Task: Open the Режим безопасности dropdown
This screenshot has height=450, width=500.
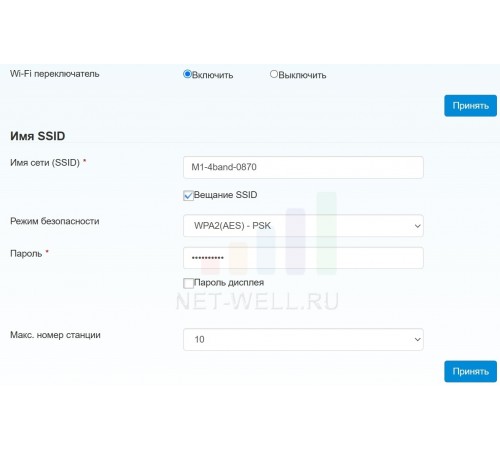Action: (x=303, y=226)
